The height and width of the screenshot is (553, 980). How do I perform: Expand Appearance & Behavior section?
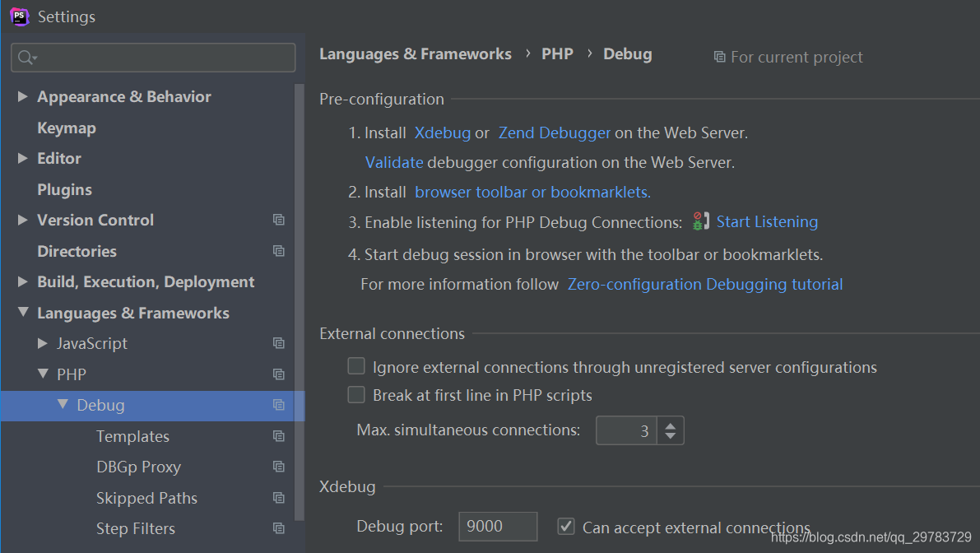coord(22,96)
